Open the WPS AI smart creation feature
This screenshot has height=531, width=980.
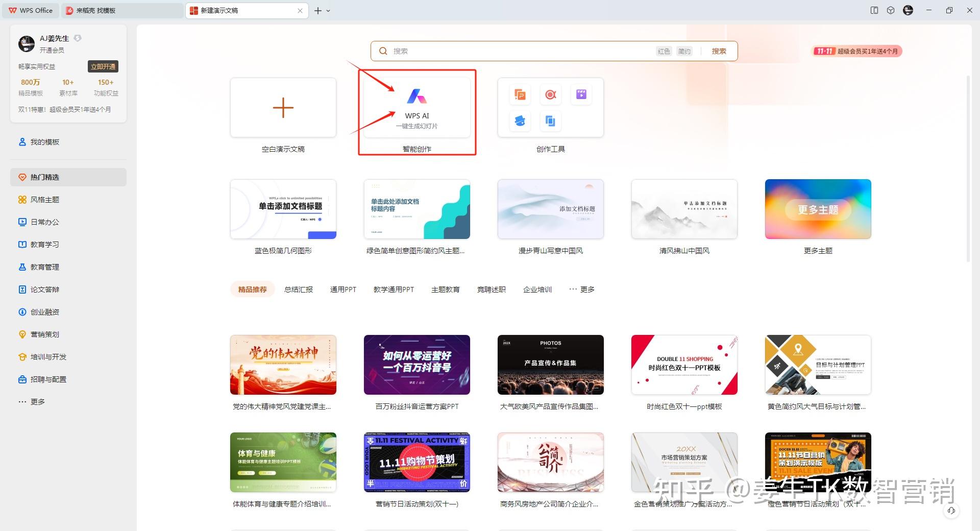pyautogui.click(x=416, y=107)
